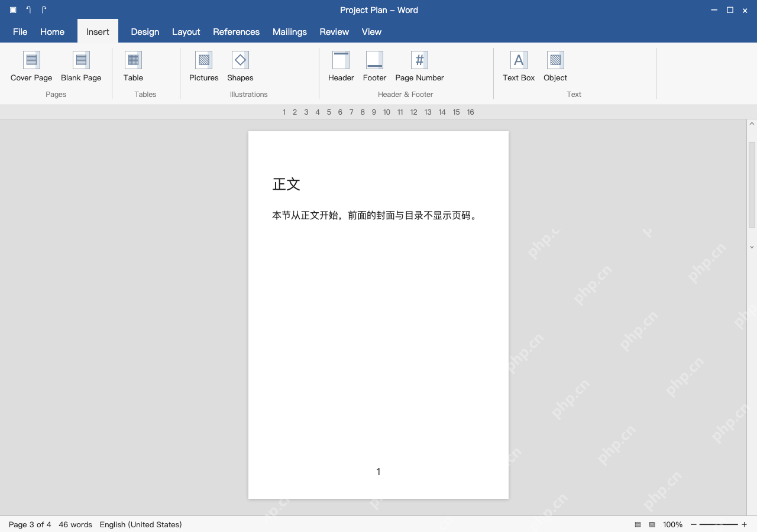Image resolution: width=757 pixels, height=532 pixels.
Task: Click 'Page 3 of 4' in status bar
Action: click(x=30, y=524)
